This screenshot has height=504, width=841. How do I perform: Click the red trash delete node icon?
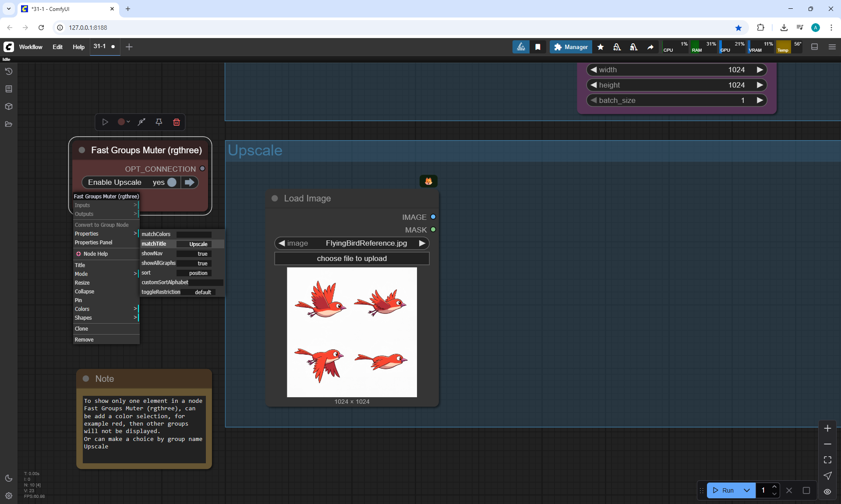[176, 122]
